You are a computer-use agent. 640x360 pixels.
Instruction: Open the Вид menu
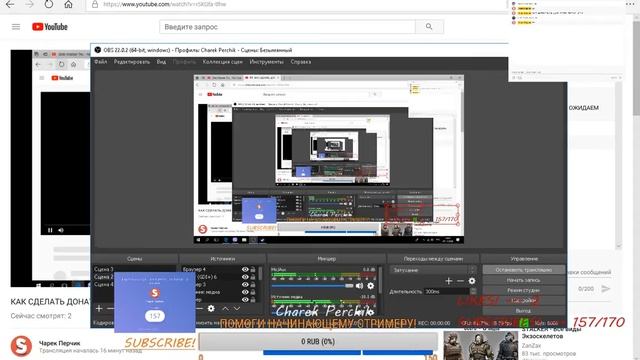click(x=161, y=62)
